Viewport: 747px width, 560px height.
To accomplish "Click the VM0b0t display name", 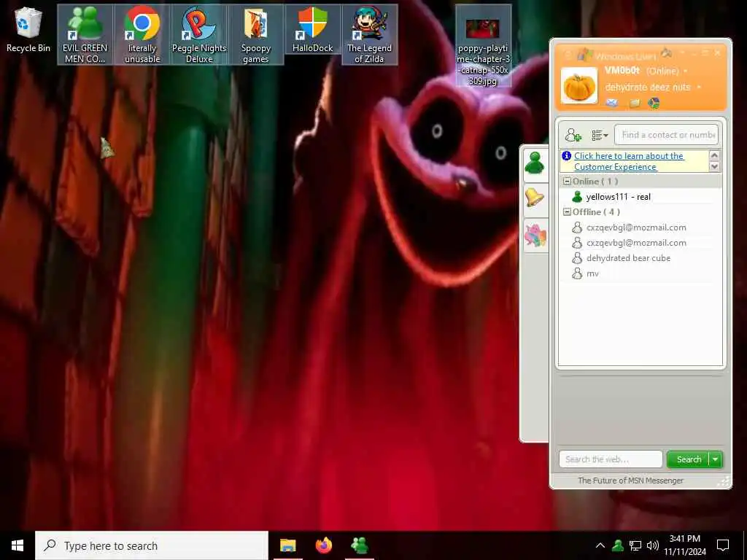I will point(622,71).
